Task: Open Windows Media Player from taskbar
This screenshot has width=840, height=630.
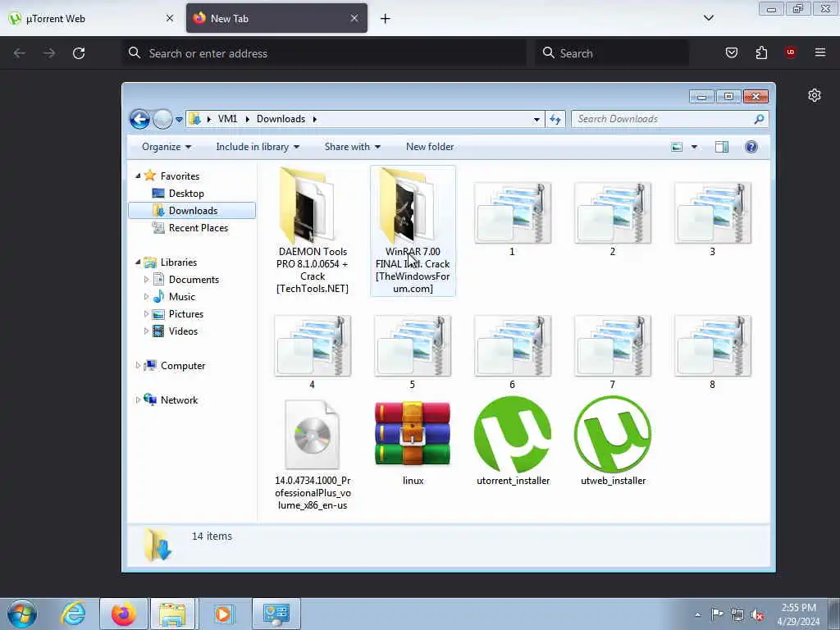Action: [224, 614]
